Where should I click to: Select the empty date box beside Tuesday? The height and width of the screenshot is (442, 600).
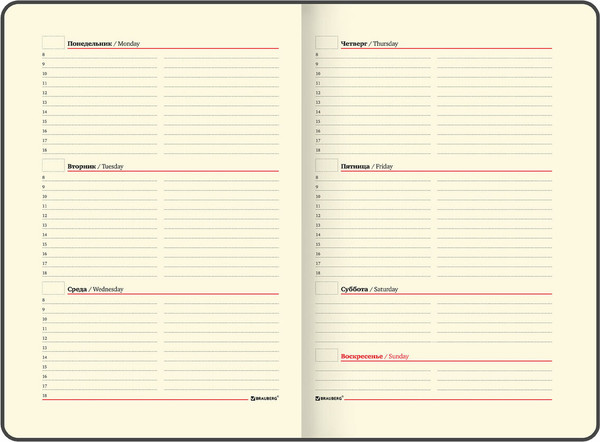pyautogui.click(x=53, y=165)
